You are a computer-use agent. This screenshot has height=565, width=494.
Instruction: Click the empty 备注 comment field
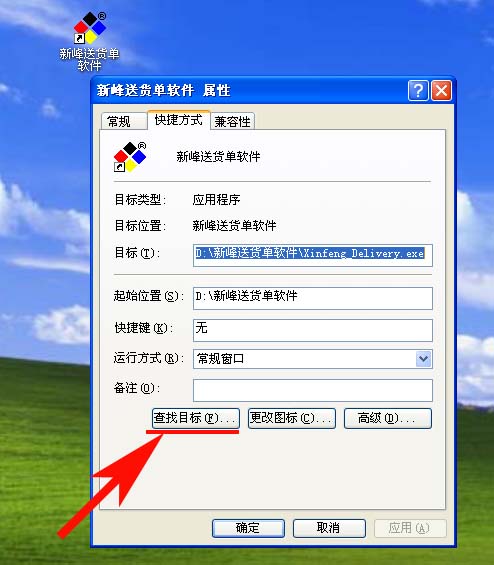click(x=313, y=390)
